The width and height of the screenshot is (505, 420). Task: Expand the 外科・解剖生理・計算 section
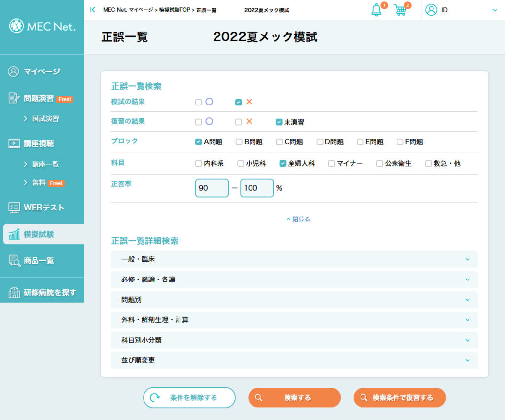[294, 320]
